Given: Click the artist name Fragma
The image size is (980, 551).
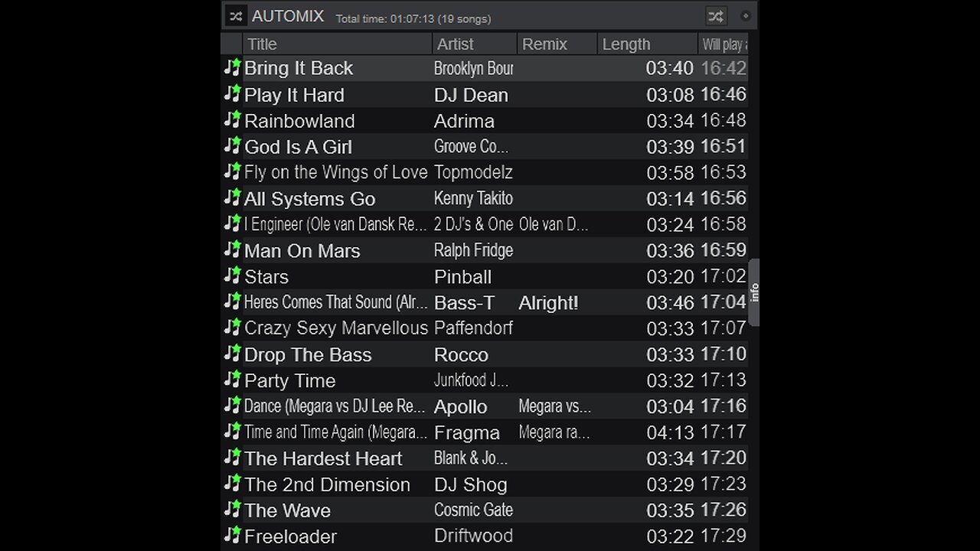Looking at the screenshot, I should pos(467,433).
